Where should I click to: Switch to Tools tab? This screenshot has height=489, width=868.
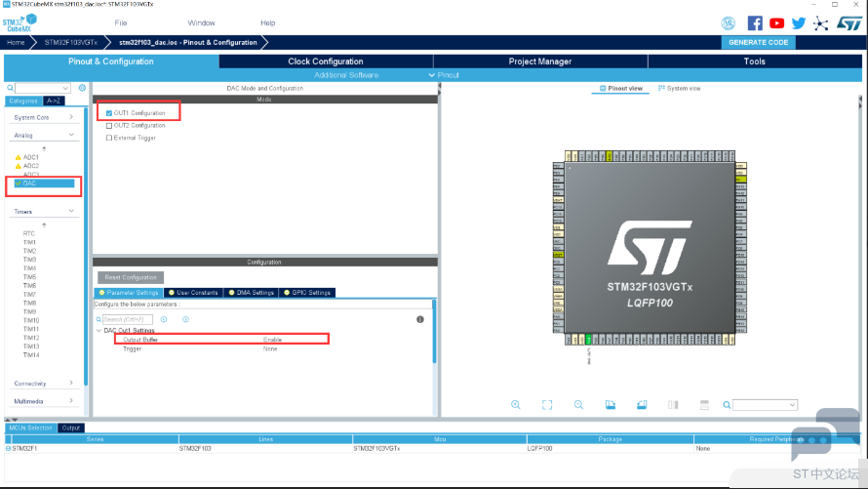[x=755, y=61]
